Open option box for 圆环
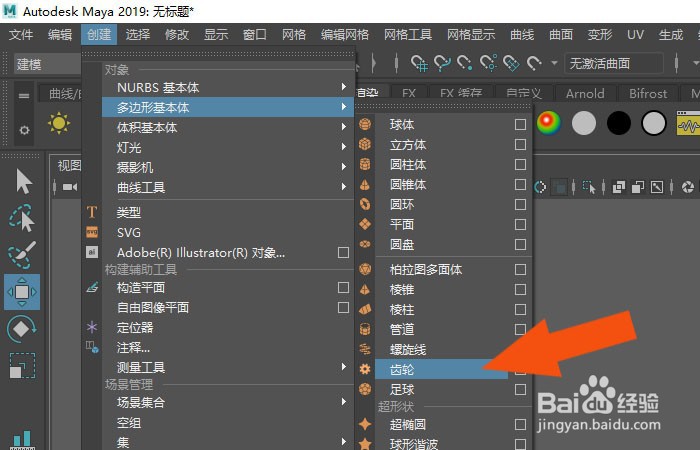The image size is (700, 450). [x=520, y=204]
